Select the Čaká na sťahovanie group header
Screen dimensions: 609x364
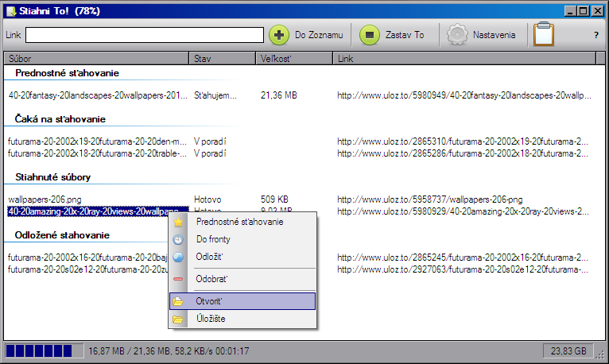60,119
